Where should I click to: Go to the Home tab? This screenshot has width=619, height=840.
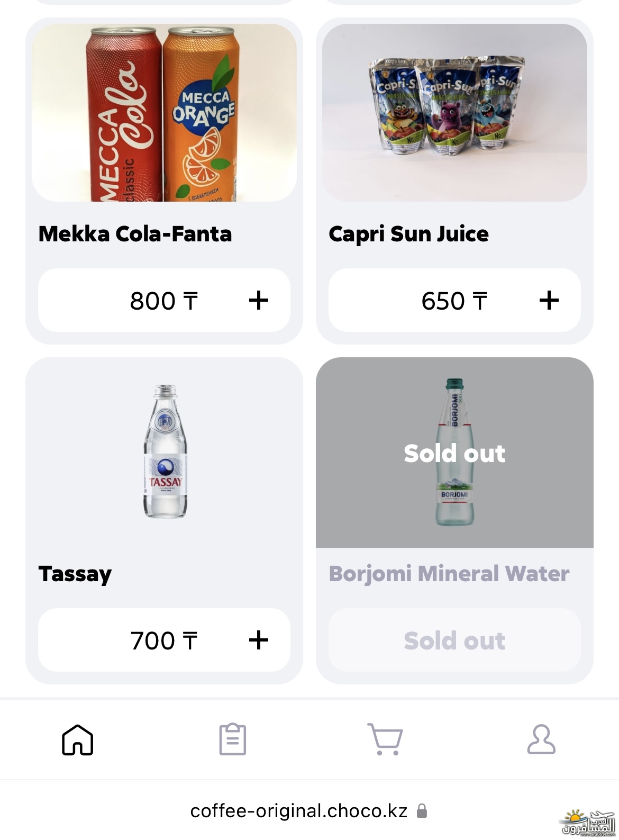click(x=78, y=739)
